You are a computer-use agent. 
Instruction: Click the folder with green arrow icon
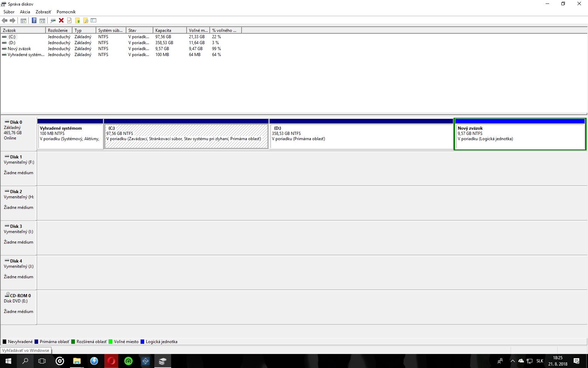coord(77,20)
